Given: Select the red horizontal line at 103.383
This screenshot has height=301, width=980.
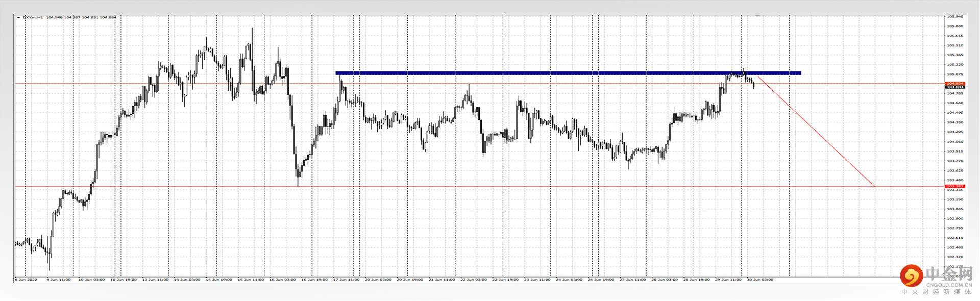Looking at the screenshot, I should coord(480,187).
